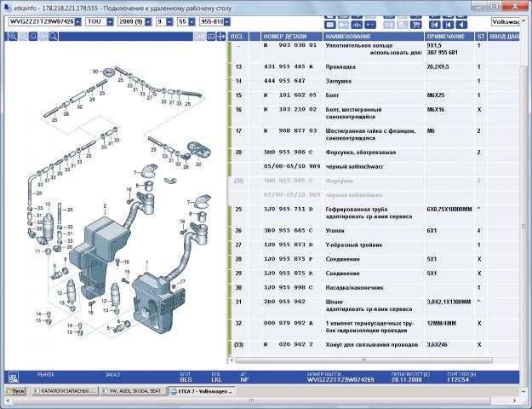The image size is (532, 409).
Task: Click the zoom in magnifier icon
Action: click(x=13, y=37)
